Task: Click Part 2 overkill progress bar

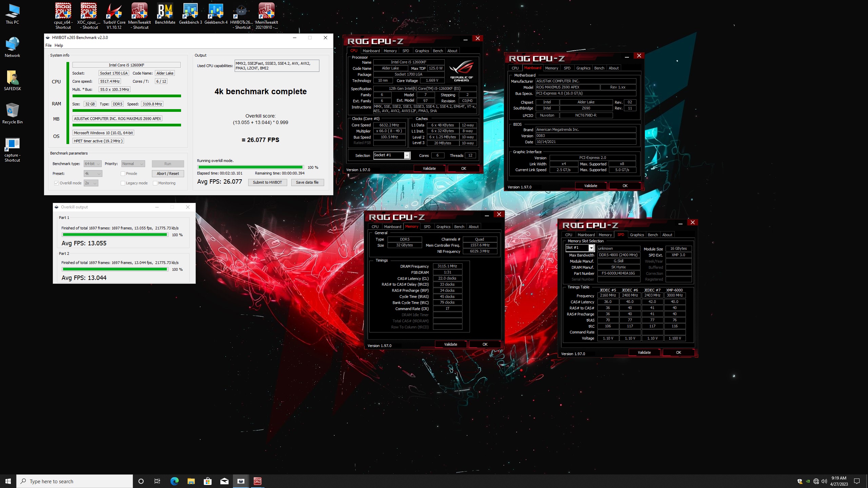Action: point(115,269)
